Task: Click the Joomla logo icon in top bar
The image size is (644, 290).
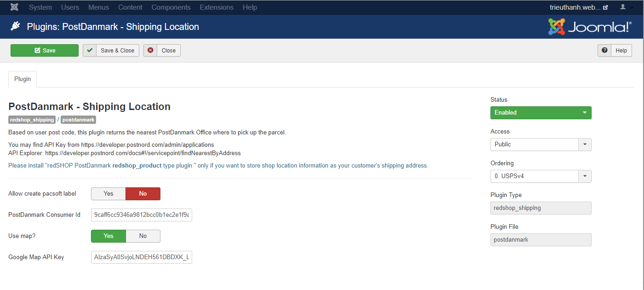Action: click(14, 7)
